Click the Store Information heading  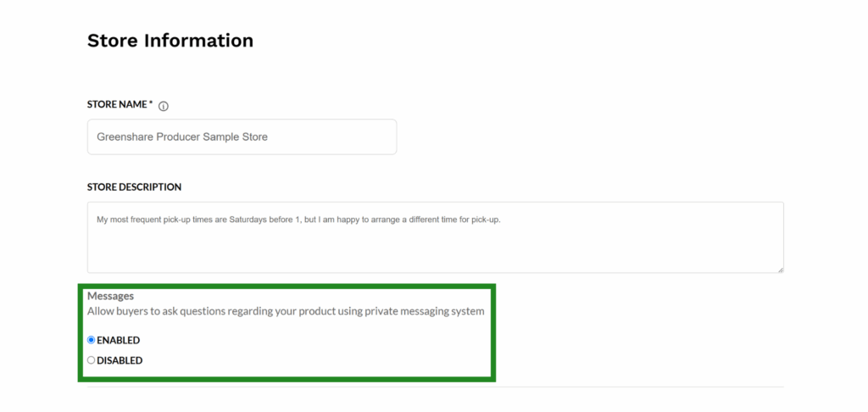pyautogui.click(x=170, y=41)
